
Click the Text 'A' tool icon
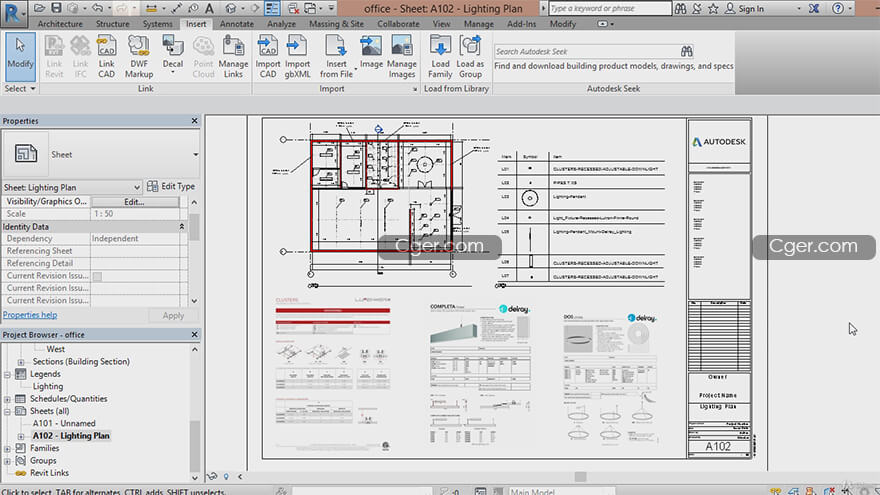209,8
